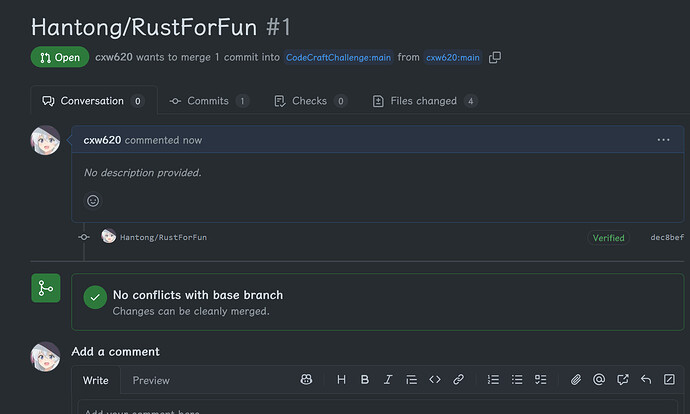Insert a link with the chain icon

tap(458, 380)
